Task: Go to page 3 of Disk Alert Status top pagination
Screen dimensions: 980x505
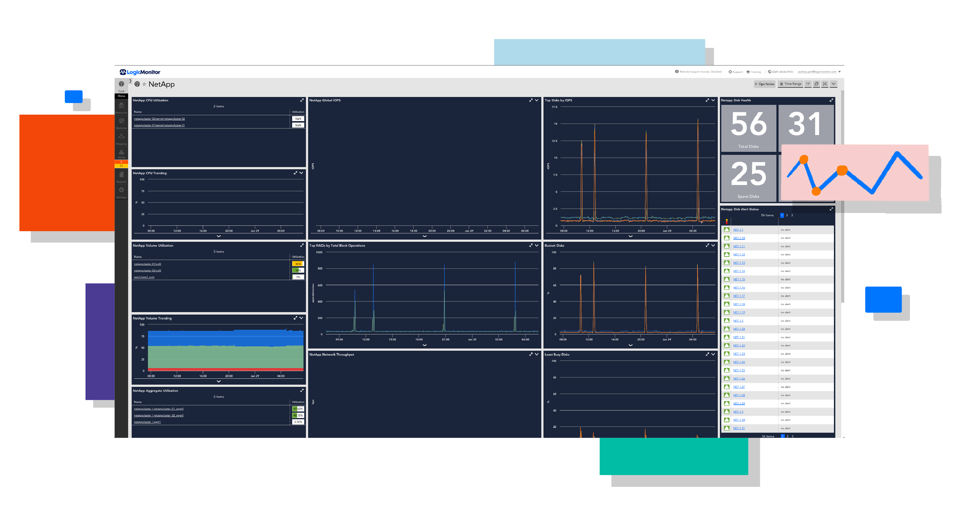Action: coord(792,215)
